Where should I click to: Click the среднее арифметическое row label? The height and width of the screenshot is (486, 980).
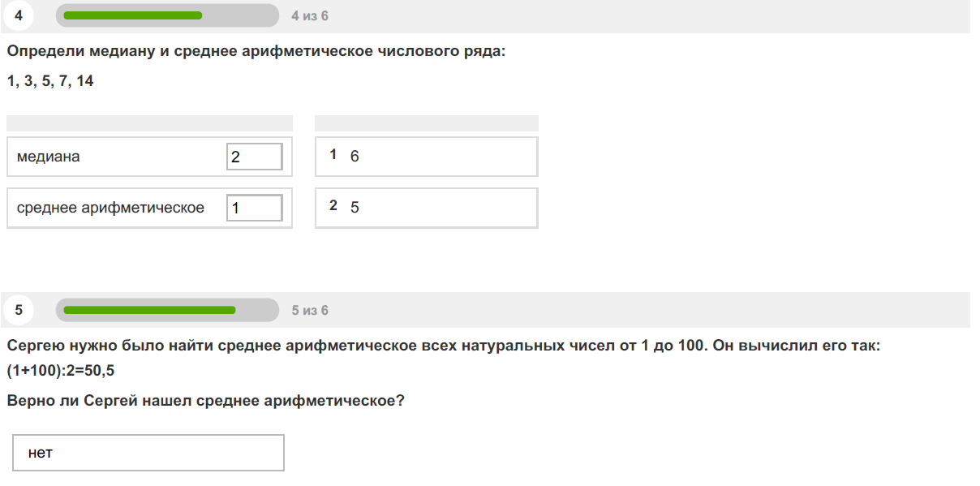[x=110, y=208]
